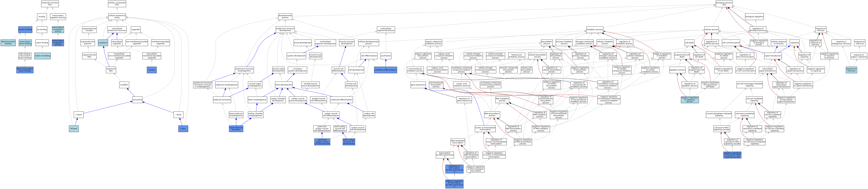Select the blue nucleus node
The width and height of the screenshot is (868, 189).
pos(152,70)
